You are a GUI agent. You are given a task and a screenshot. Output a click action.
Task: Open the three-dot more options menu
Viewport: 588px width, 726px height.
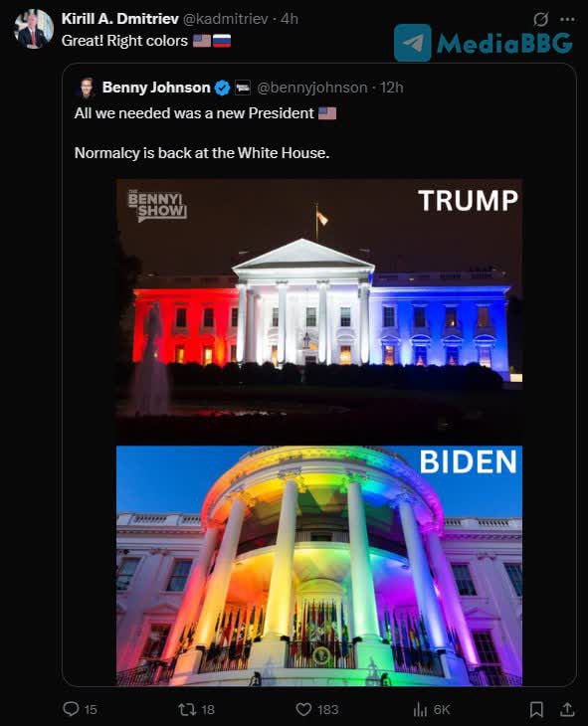(x=568, y=19)
